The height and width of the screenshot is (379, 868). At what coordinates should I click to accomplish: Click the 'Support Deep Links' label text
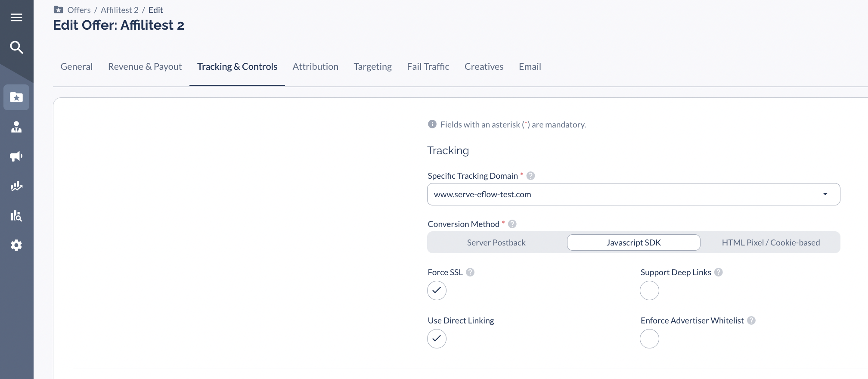[x=676, y=272]
